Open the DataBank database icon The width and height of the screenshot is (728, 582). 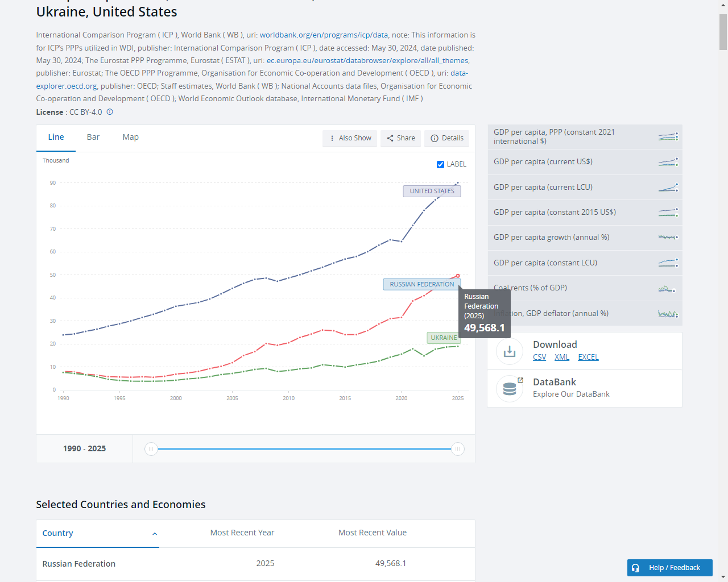point(510,389)
